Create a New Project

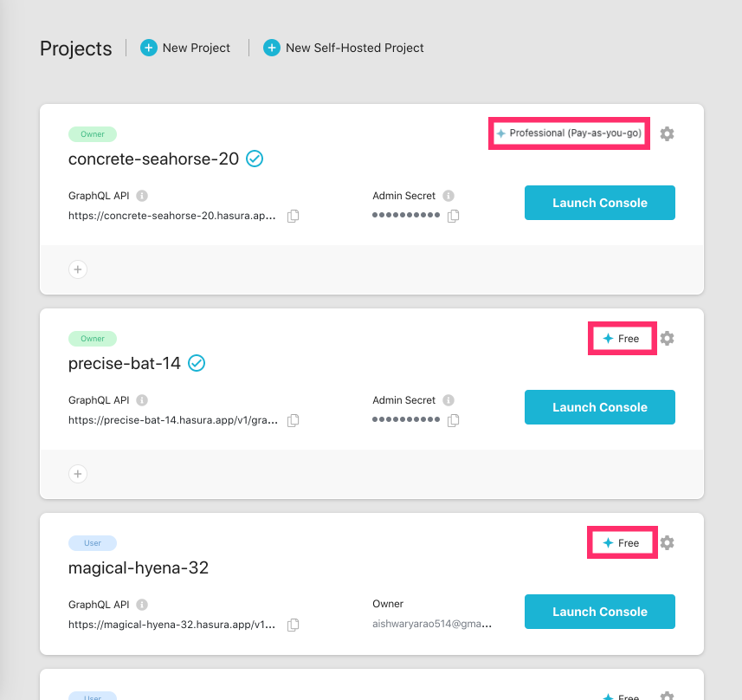pos(184,49)
